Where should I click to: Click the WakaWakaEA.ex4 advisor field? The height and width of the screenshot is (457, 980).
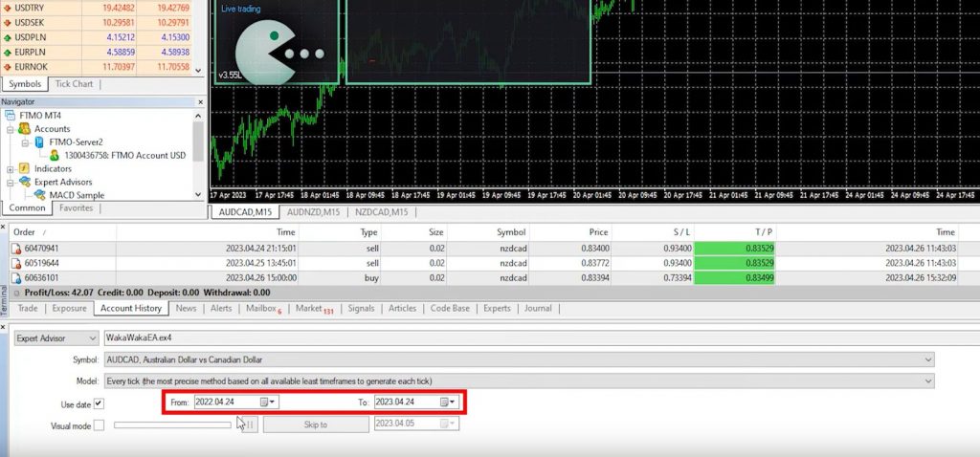542,337
